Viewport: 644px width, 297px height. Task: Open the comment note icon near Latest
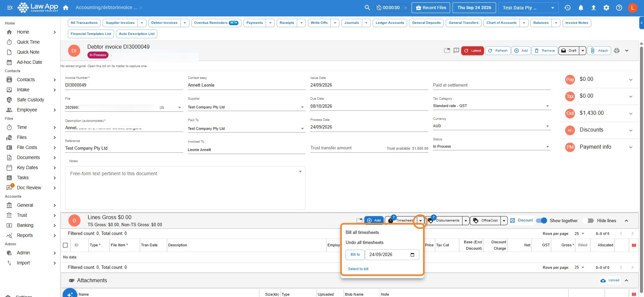pos(456,51)
